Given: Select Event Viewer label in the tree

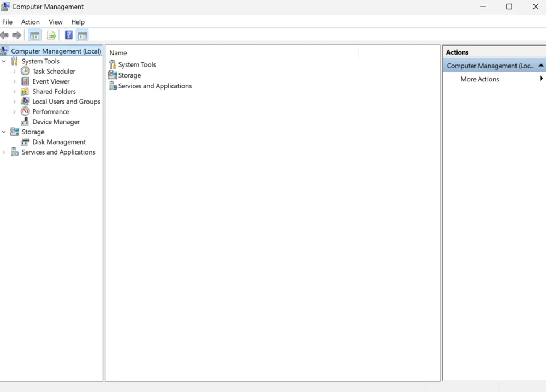Looking at the screenshot, I should (x=51, y=81).
